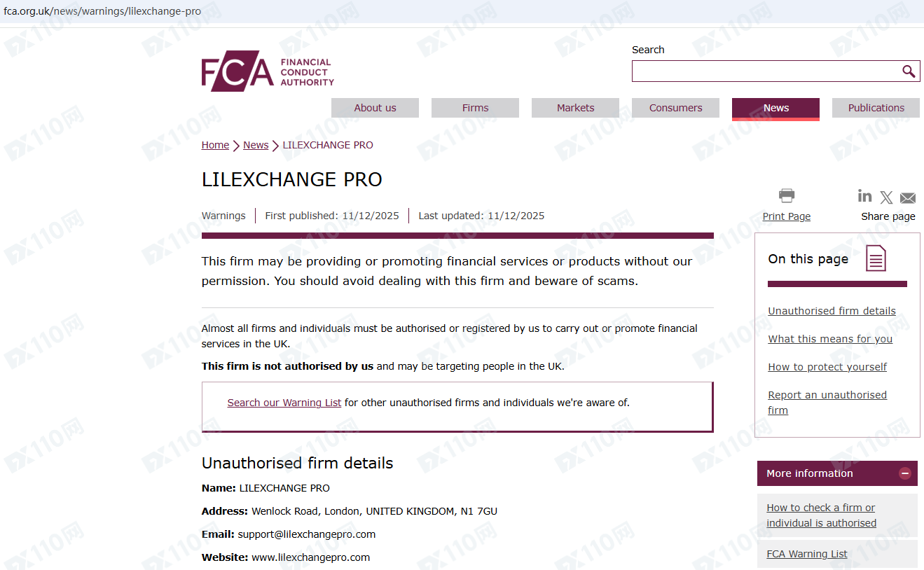Open the Markets menu

(x=575, y=108)
